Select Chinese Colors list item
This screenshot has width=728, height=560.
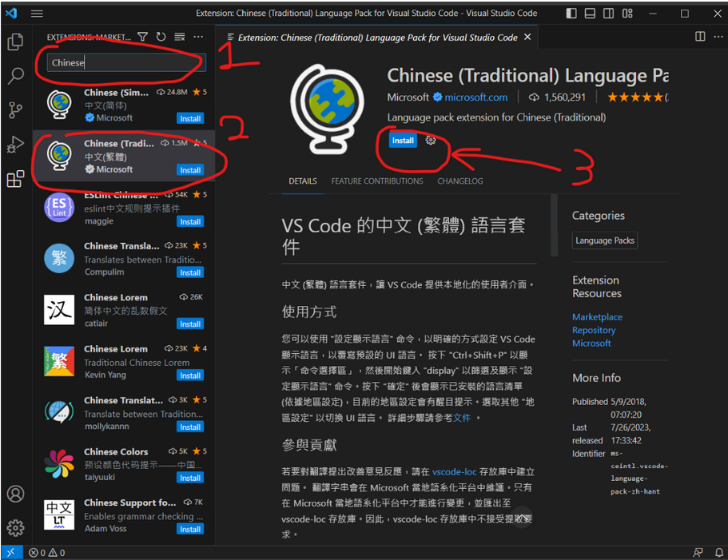pyautogui.click(x=124, y=464)
